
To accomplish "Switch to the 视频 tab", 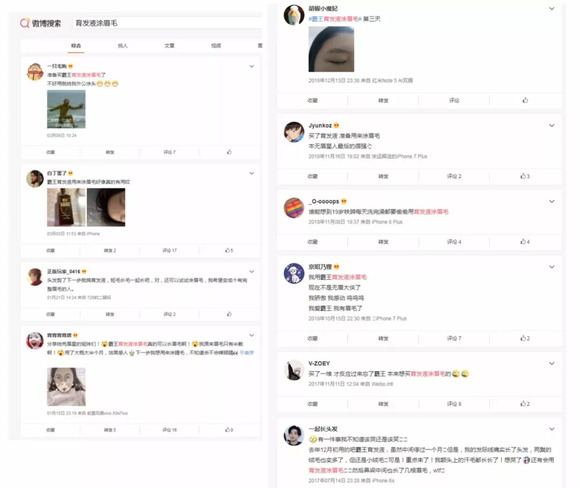I will click(x=216, y=46).
